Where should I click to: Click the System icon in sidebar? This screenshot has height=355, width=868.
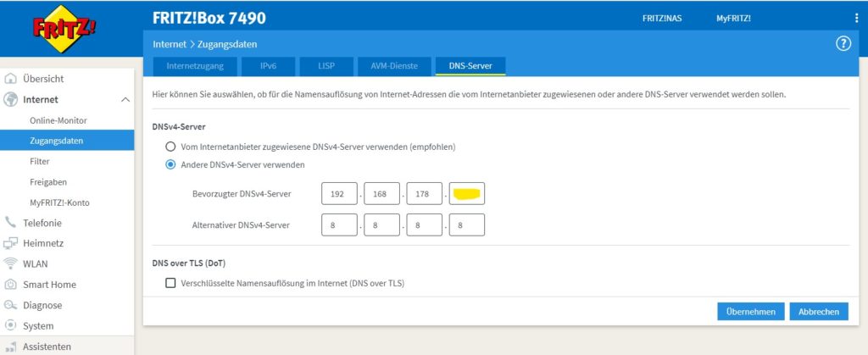(11, 325)
